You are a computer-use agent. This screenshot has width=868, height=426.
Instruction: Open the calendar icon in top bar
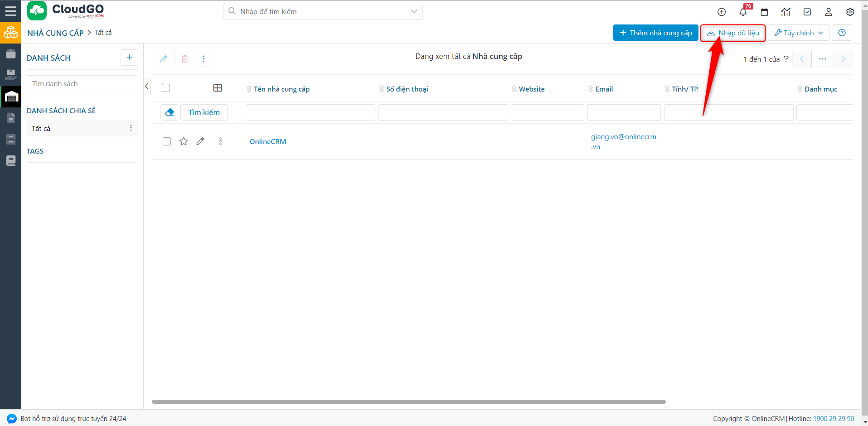pyautogui.click(x=764, y=12)
